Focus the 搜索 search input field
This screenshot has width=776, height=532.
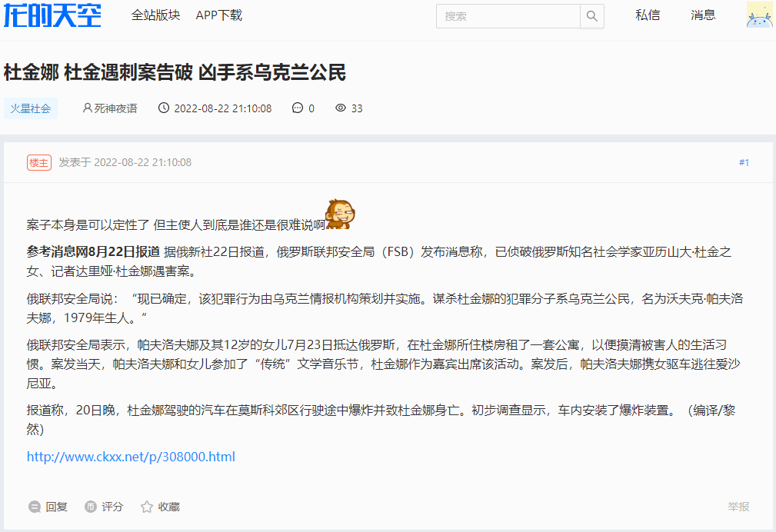[x=508, y=16]
